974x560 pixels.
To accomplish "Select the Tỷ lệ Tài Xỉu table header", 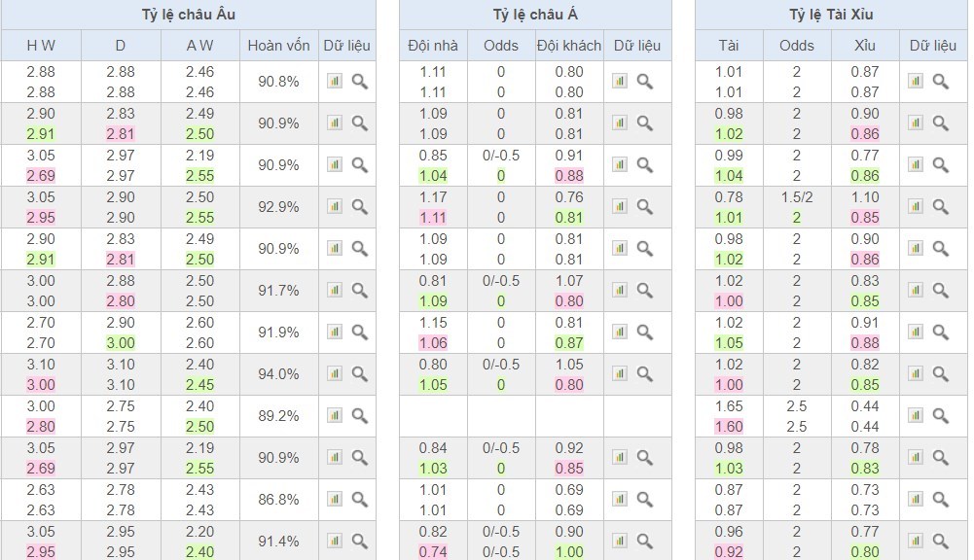I will click(831, 15).
